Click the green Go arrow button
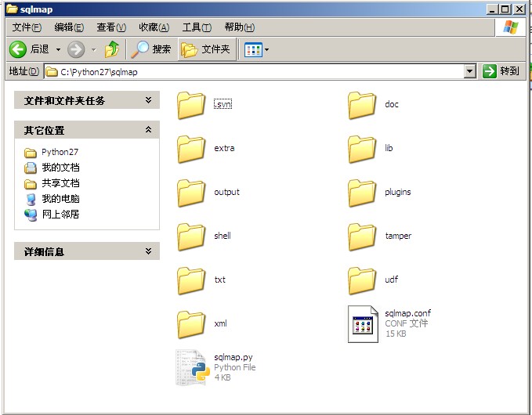Viewport: 532px width, 415px height. pos(489,71)
